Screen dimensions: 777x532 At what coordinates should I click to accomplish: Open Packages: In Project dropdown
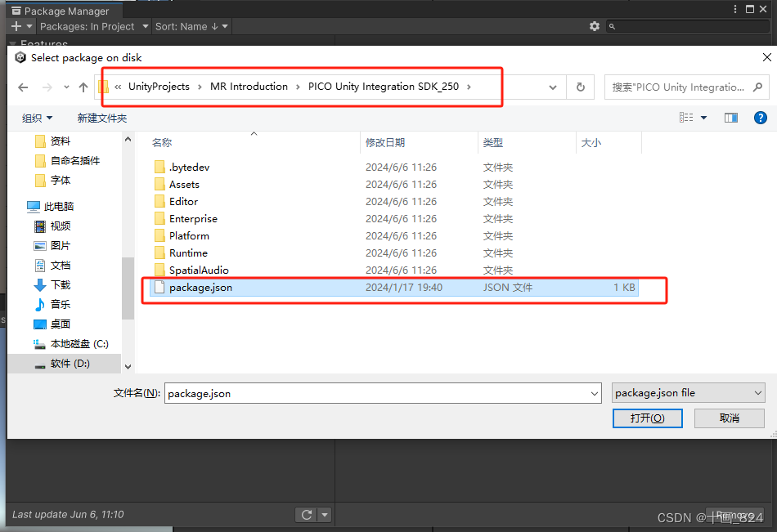(x=94, y=26)
